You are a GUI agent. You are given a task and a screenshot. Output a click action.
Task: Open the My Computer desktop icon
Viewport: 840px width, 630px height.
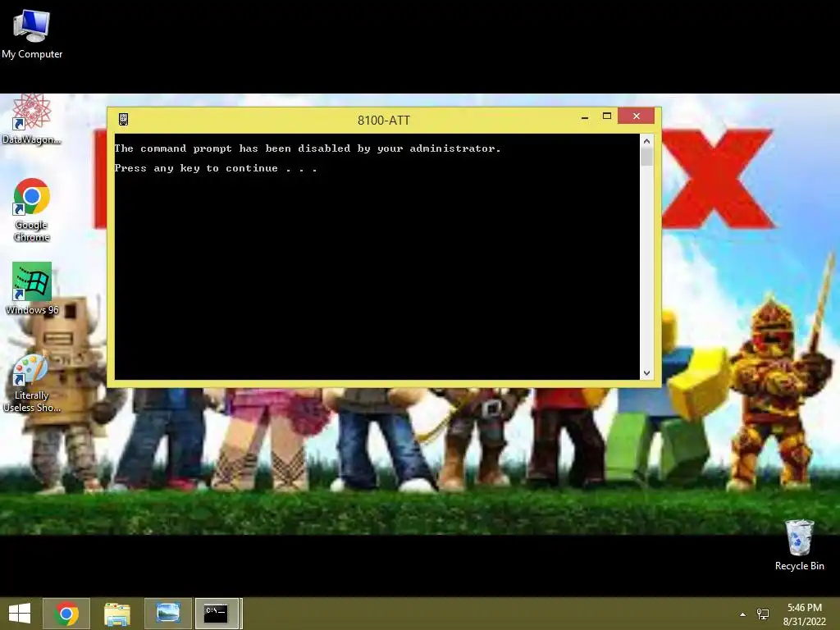click(32, 34)
